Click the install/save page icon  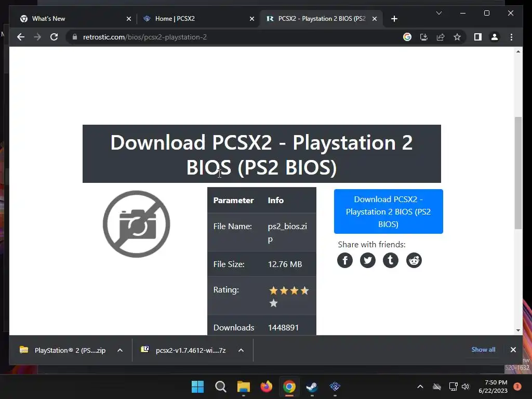424,37
